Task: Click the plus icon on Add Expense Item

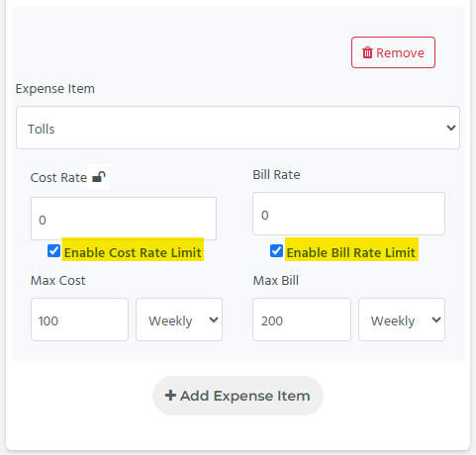Action: [170, 396]
